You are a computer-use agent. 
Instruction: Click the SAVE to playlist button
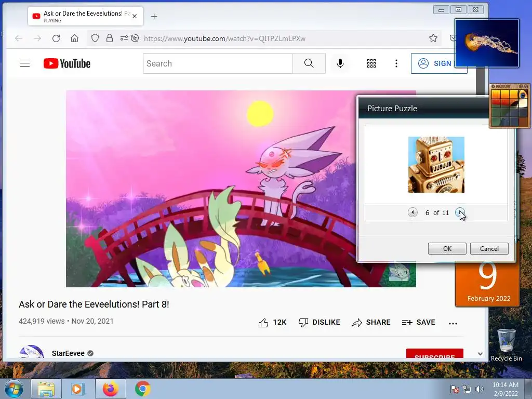pyautogui.click(x=418, y=322)
